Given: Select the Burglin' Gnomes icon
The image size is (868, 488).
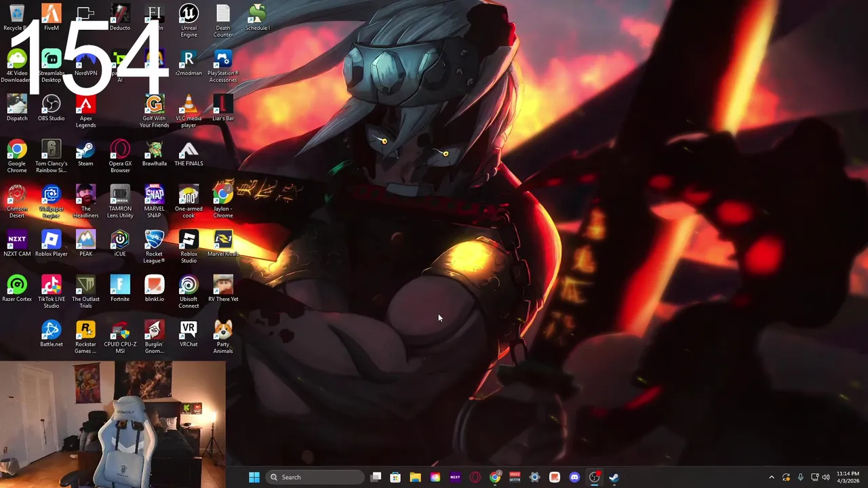Looking at the screenshot, I should pyautogui.click(x=155, y=338).
